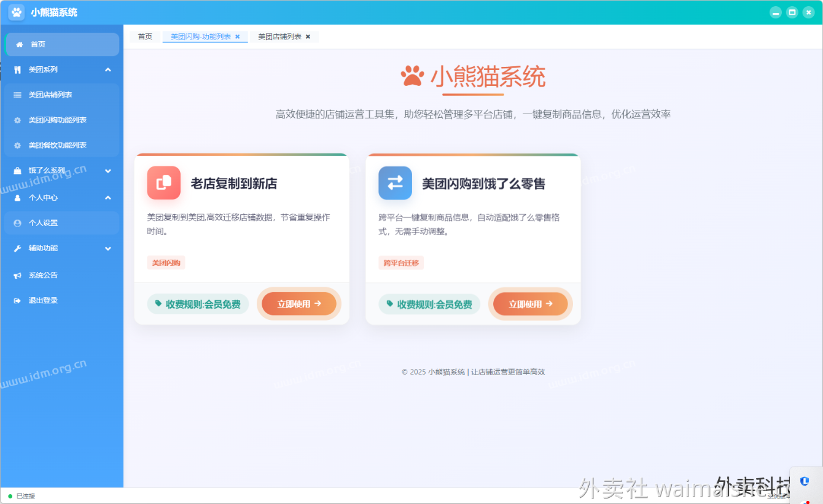Click the 跨平台迁移 tag label
This screenshot has width=823, height=504.
[401, 263]
